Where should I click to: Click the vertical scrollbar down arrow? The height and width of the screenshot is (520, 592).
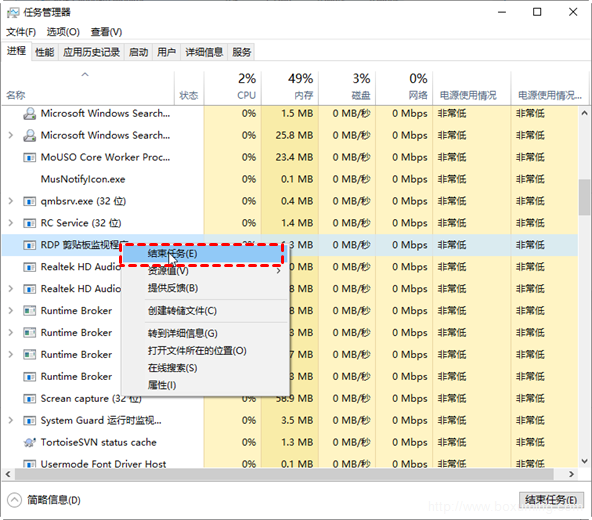pyautogui.click(x=584, y=461)
